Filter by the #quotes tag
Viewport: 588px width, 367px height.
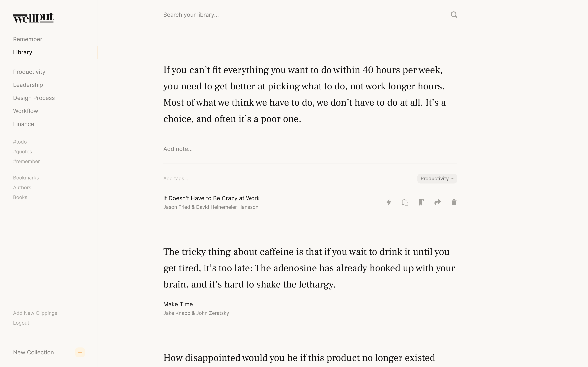click(23, 152)
